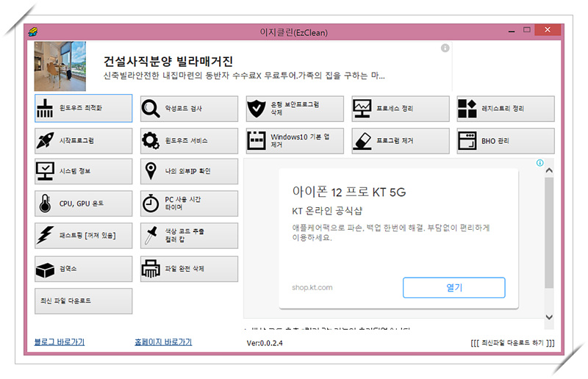Start 악성코드 검사 with the magnifier icon
This screenshot has width=588, height=379.
(x=189, y=109)
